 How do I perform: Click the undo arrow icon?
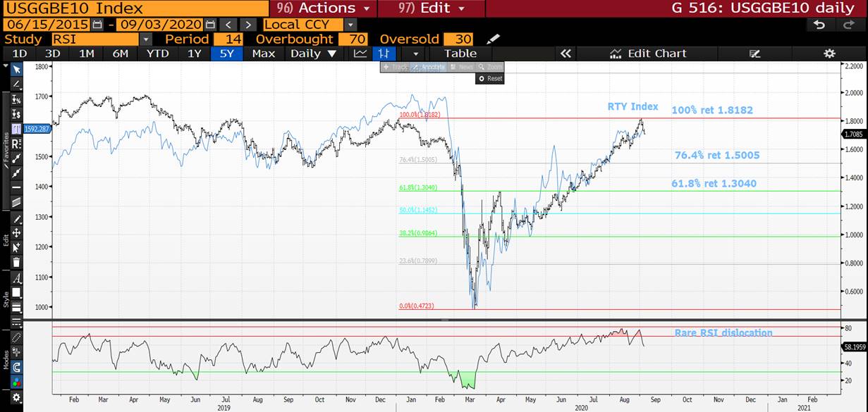[x=819, y=25]
